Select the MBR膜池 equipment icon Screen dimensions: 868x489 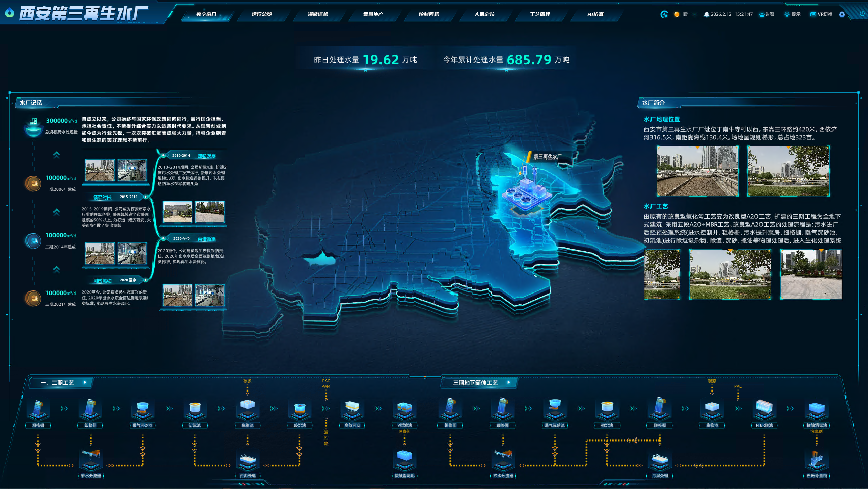764,408
